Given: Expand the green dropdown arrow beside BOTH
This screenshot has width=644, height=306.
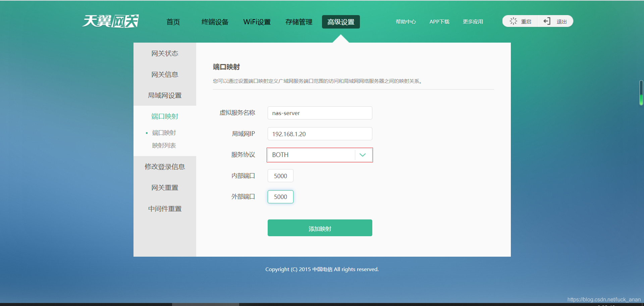Looking at the screenshot, I should 363,155.
